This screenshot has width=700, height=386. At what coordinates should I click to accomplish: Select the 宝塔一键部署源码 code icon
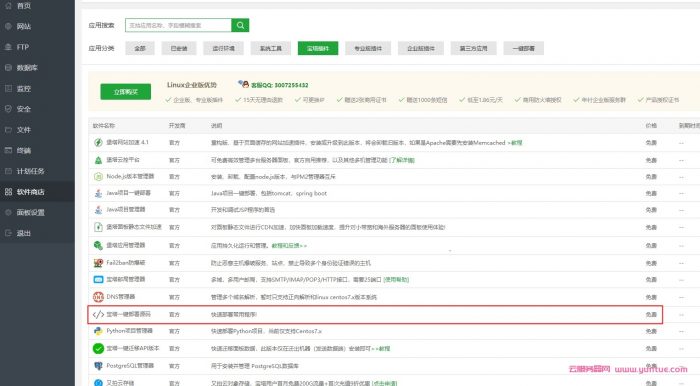pos(98,315)
